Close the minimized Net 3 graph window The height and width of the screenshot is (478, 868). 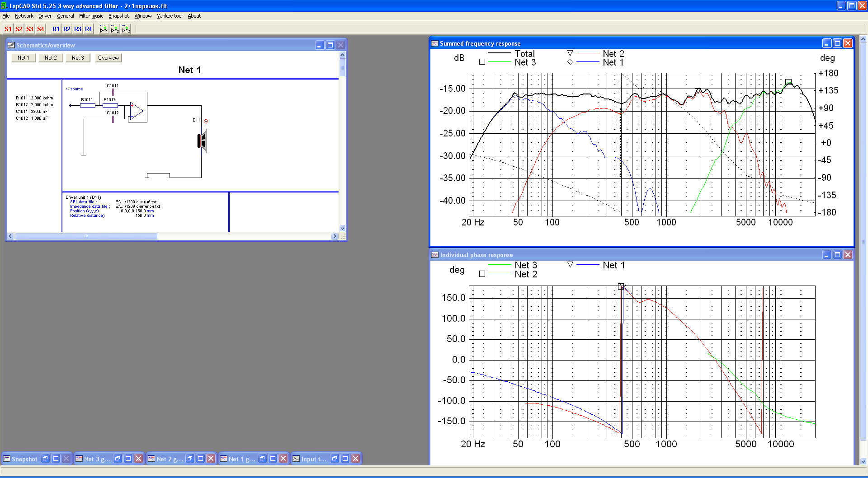tap(138, 459)
